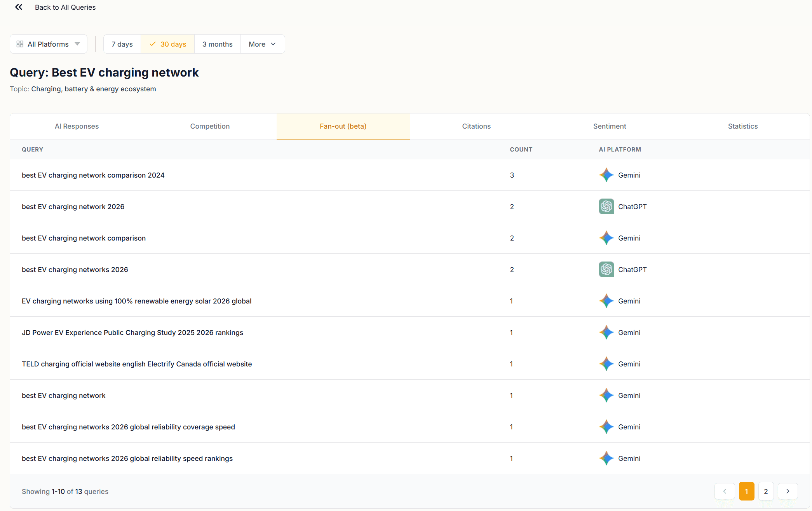This screenshot has width=812, height=511.
Task: Expand the More time range dropdown
Action: 262,44
